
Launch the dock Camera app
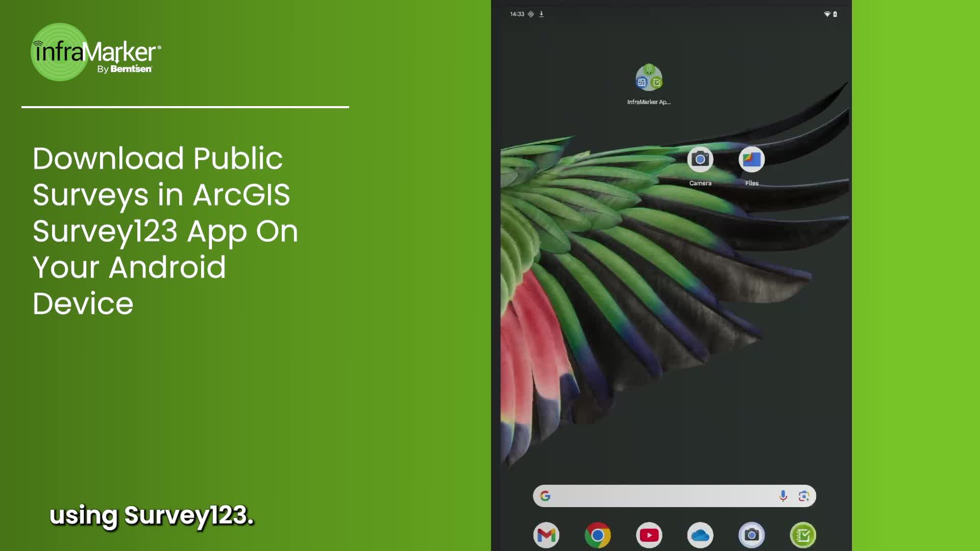point(751,535)
